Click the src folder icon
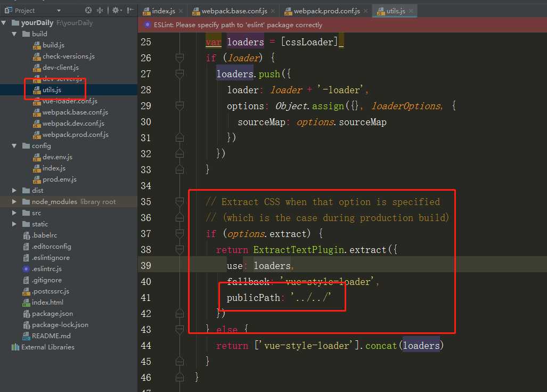This screenshot has width=547, height=392. click(26, 213)
